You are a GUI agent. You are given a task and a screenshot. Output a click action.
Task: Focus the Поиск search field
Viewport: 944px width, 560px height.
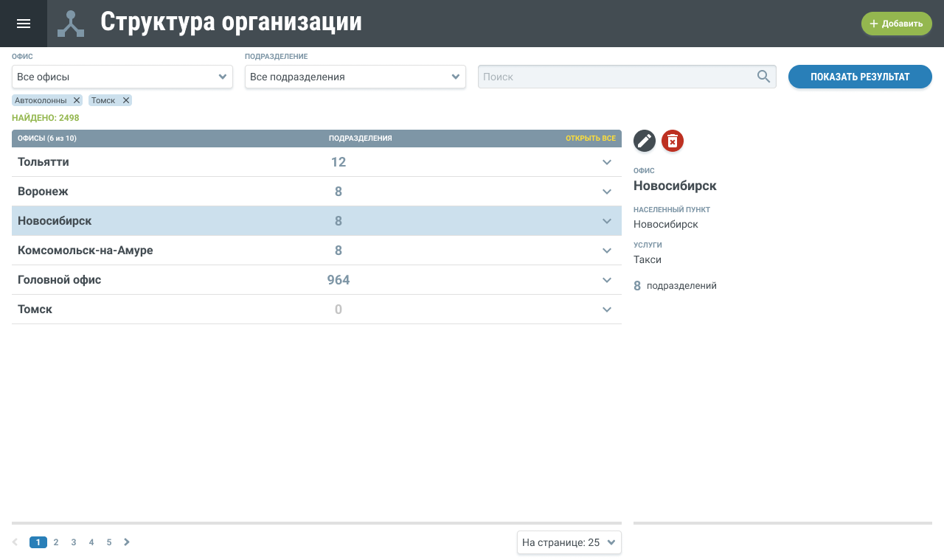pyautogui.click(x=616, y=77)
